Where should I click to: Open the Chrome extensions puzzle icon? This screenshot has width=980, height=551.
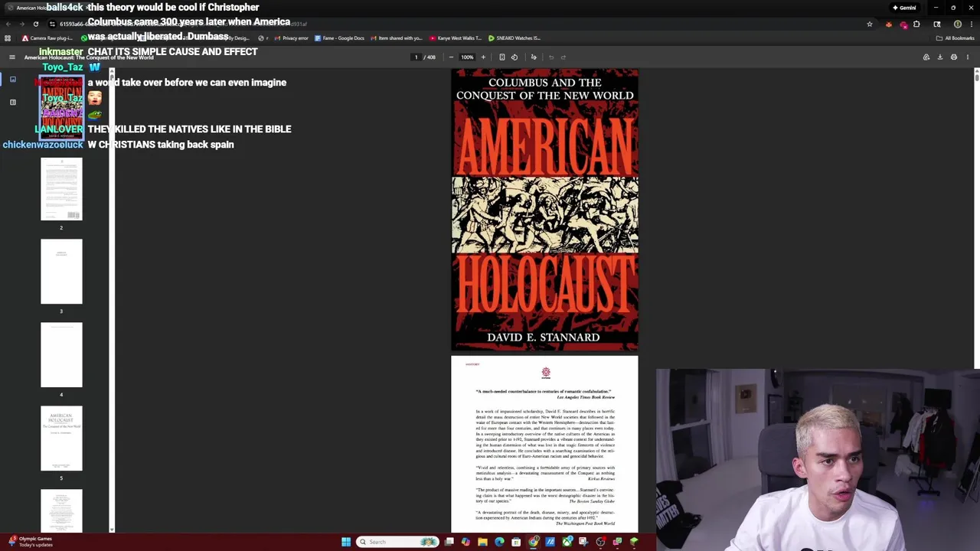pos(916,24)
